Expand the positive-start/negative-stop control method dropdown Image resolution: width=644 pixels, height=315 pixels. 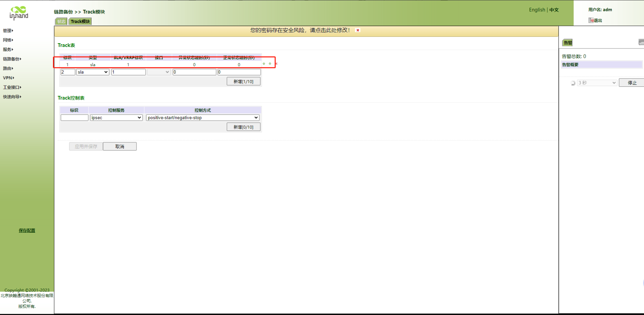203,118
